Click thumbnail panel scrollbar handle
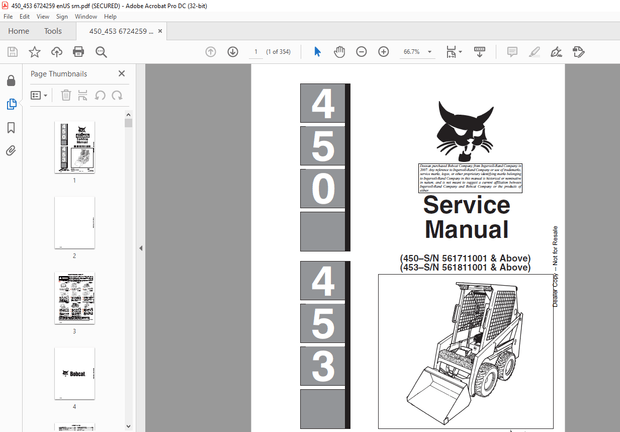Image resolution: width=620 pixels, height=432 pixels. (x=128, y=123)
